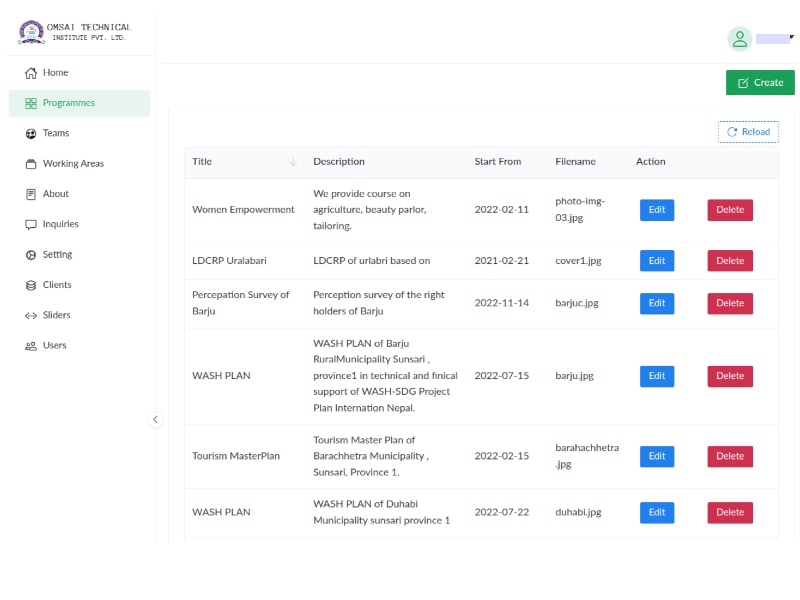Click the Teams icon in sidebar
The image size is (800, 600).
31,133
